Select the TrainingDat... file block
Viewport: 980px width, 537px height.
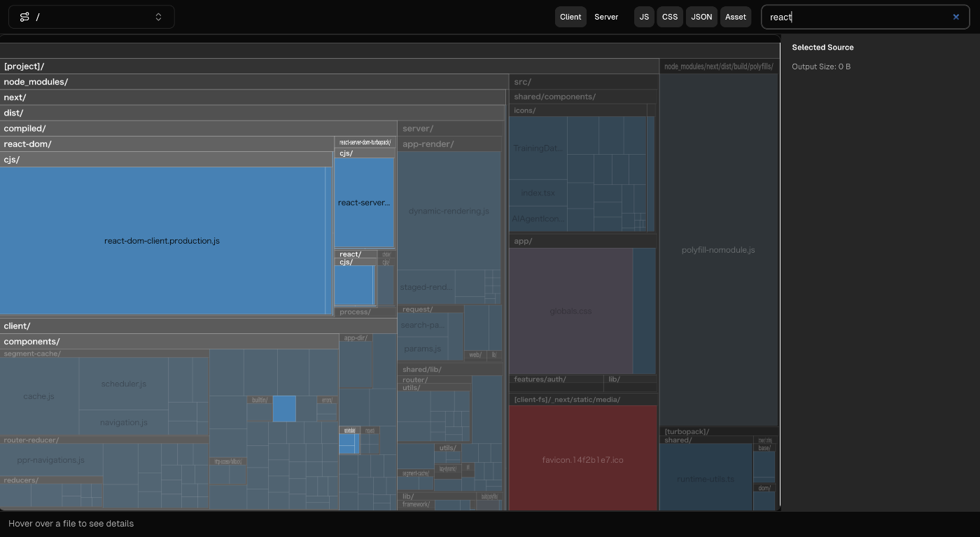[538, 148]
